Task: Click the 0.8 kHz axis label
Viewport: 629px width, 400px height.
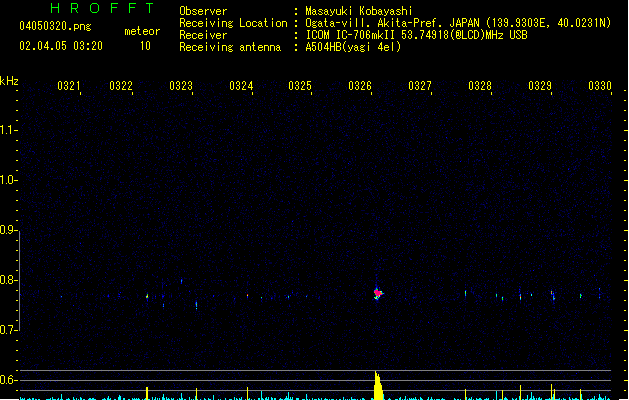Action: [8, 280]
